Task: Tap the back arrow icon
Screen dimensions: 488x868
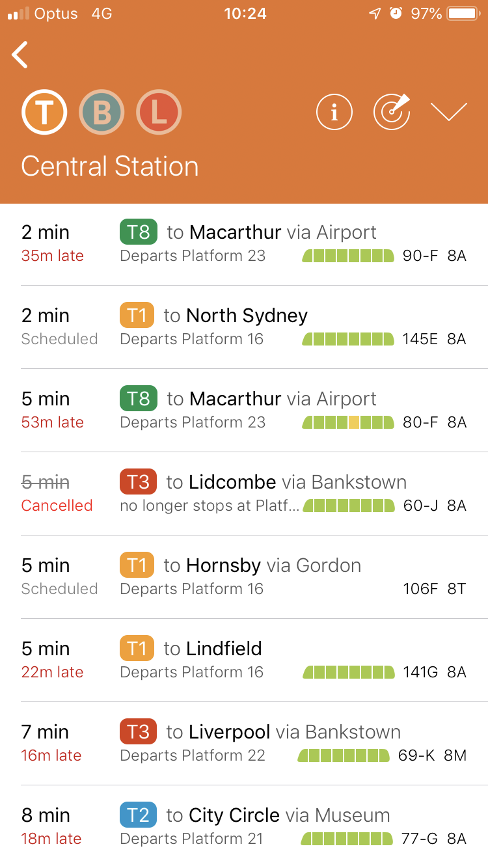Action: (x=20, y=55)
